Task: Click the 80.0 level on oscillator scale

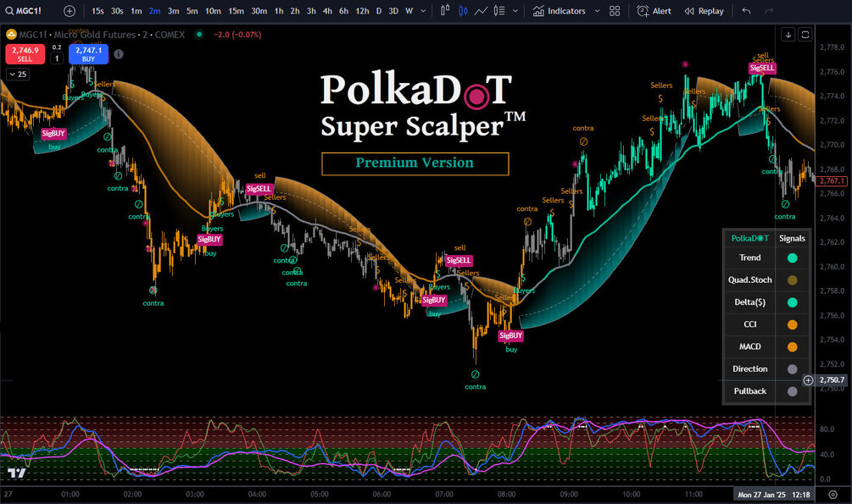Action: [827, 429]
